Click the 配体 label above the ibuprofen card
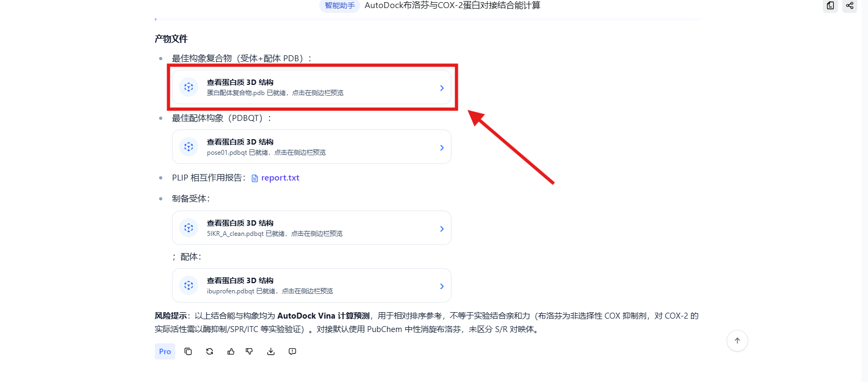 coord(191,257)
